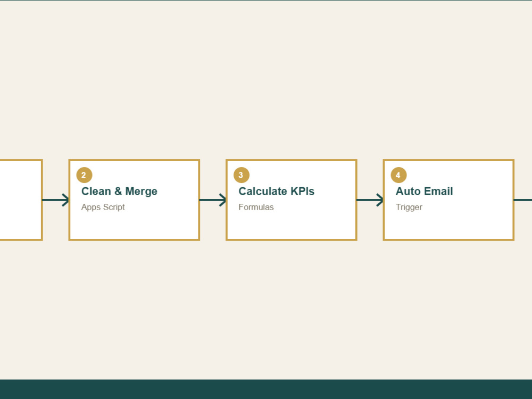The height and width of the screenshot is (399, 532).
Task: Select the number 4 step badge
Action: 398,175
